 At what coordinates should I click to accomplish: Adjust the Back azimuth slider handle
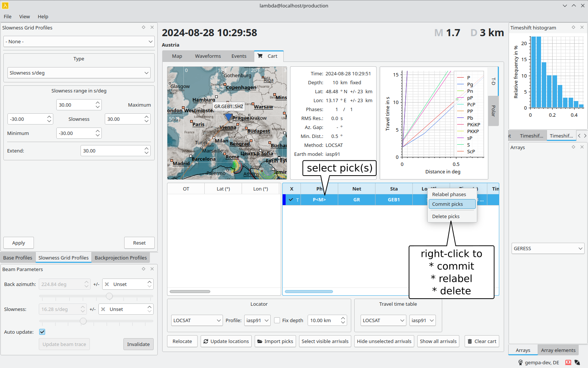(x=109, y=296)
